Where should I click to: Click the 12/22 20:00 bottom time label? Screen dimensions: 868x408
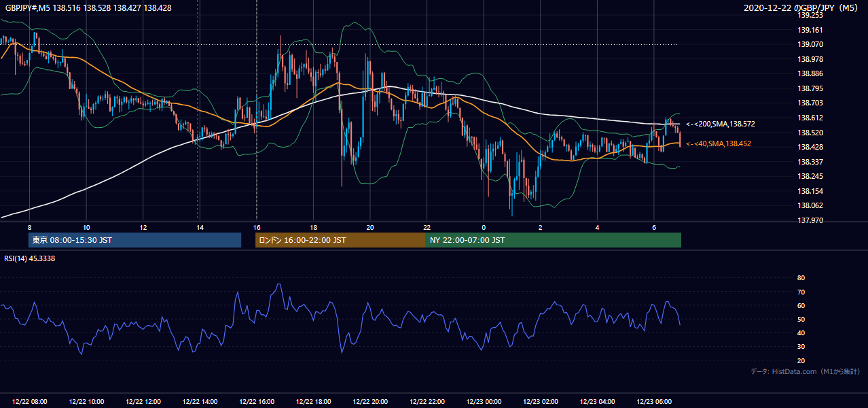[370, 402]
